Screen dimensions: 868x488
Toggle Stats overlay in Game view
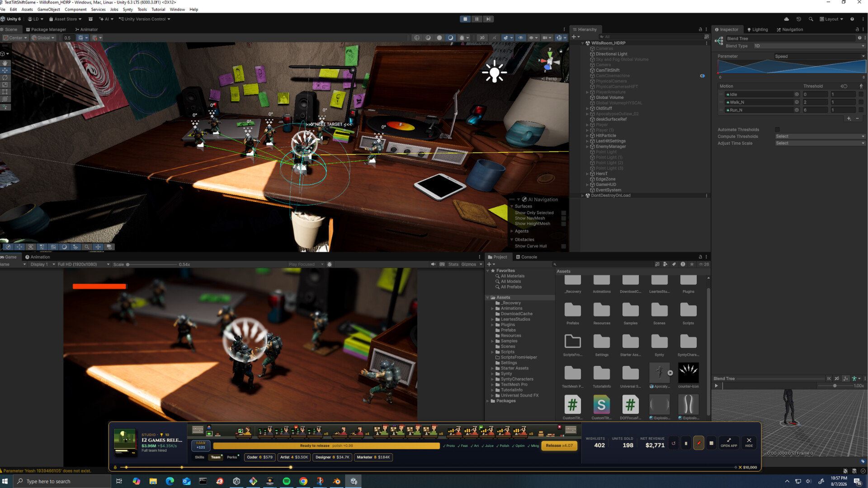click(453, 264)
